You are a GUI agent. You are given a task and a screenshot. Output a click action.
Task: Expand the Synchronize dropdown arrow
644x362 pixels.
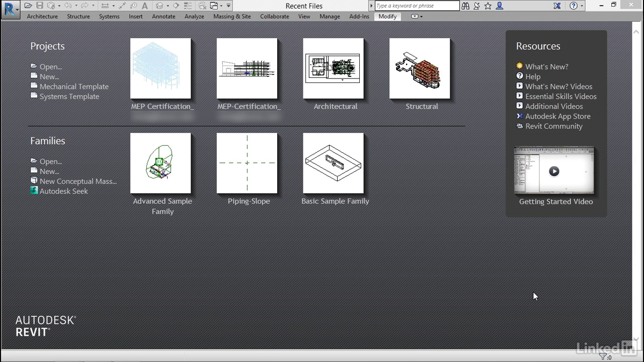pyautogui.click(x=59, y=6)
